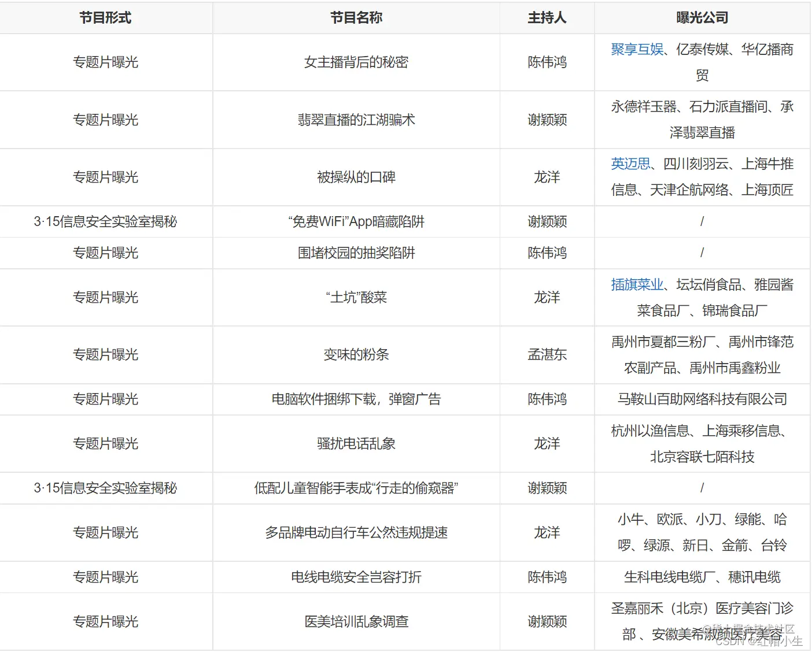Click the program title 医美培训乱象调查

(x=356, y=622)
